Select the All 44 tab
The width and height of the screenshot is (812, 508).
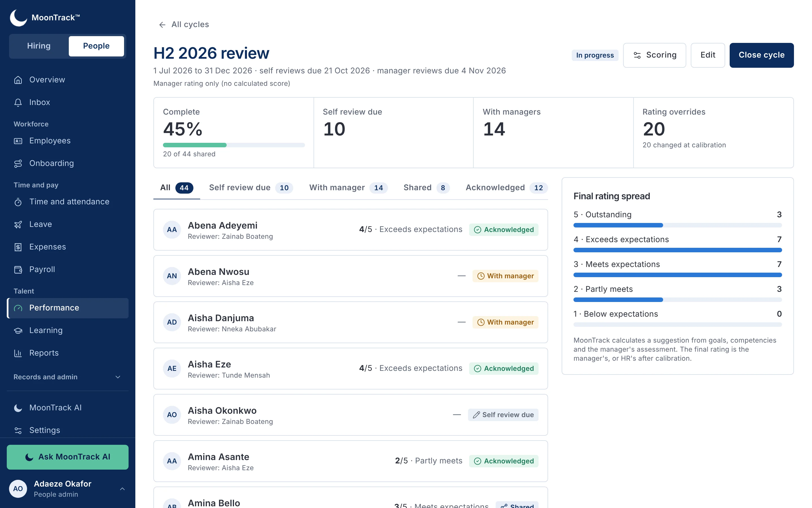click(176, 188)
